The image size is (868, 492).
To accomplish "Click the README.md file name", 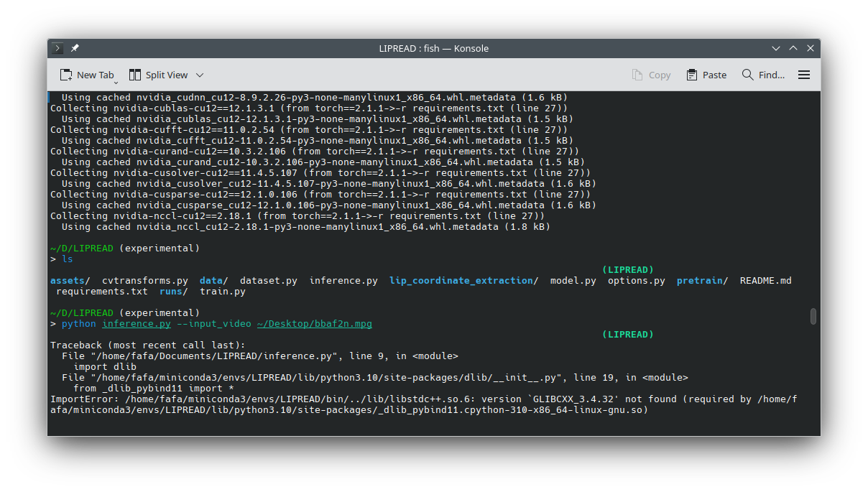I will click(765, 281).
